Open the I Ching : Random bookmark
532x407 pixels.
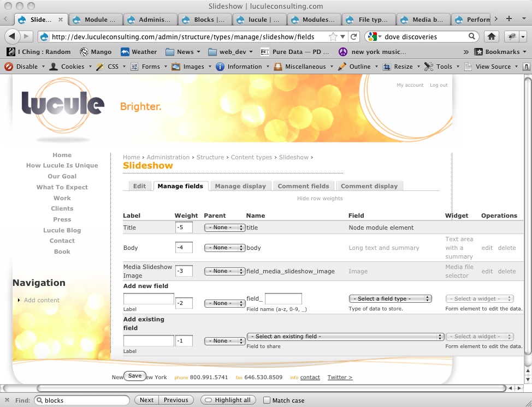(39, 52)
